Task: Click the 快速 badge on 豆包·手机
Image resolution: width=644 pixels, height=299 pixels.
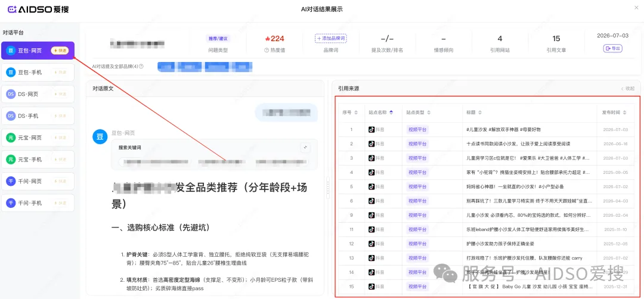Action: click(60, 72)
